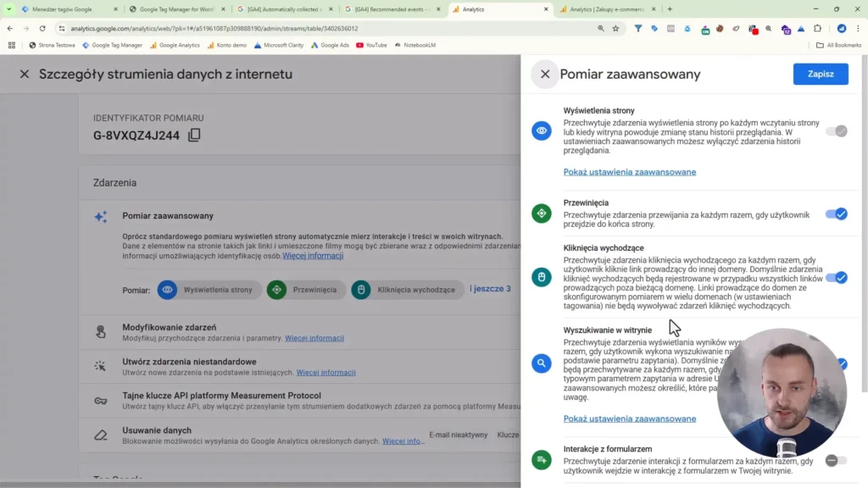Click the address bar URL
The width and height of the screenshot is (868, 488).
tap(214, 28)
